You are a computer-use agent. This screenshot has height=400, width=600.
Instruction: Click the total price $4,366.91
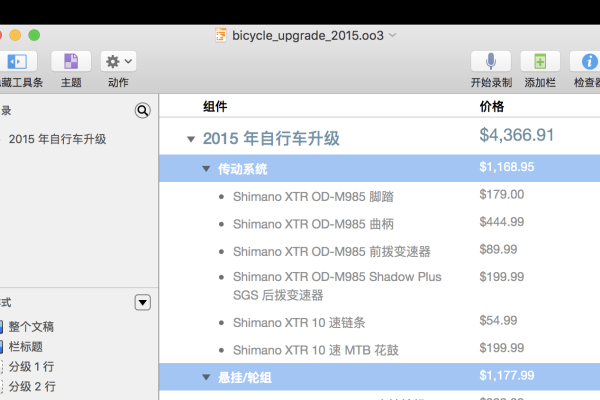(x=517, y=135)
